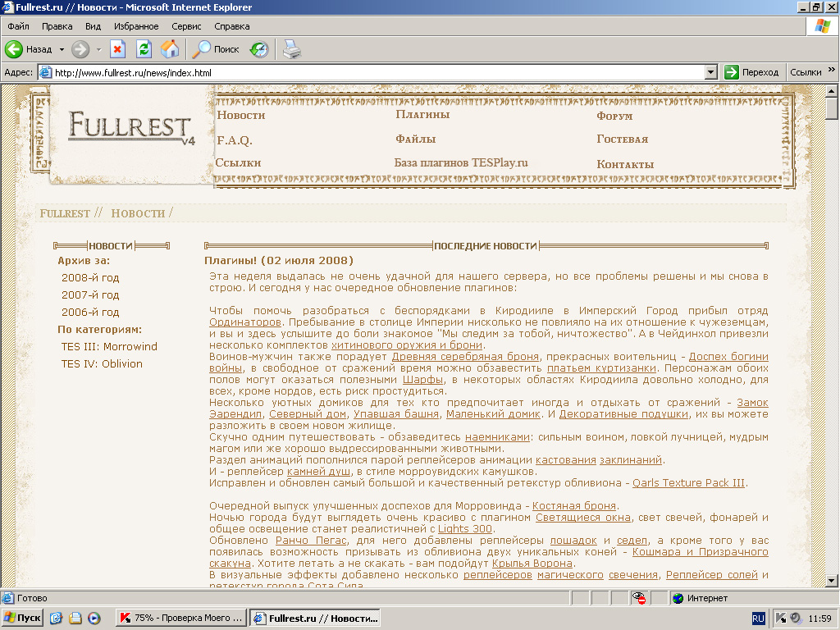Image resolution: width=840 pixels, height=630 pixels.
Task: Click the Fullrest v4 logo
Action: point(131,129)
